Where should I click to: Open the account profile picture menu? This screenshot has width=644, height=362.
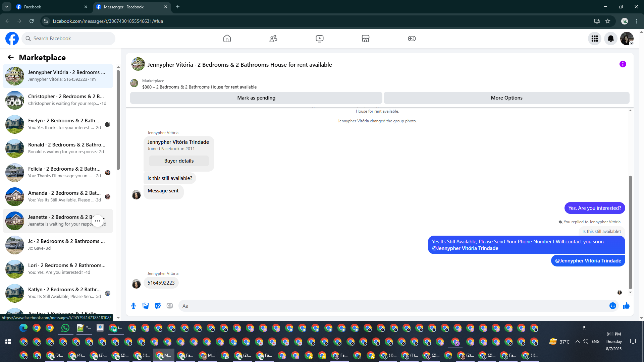tap(627, 39)
